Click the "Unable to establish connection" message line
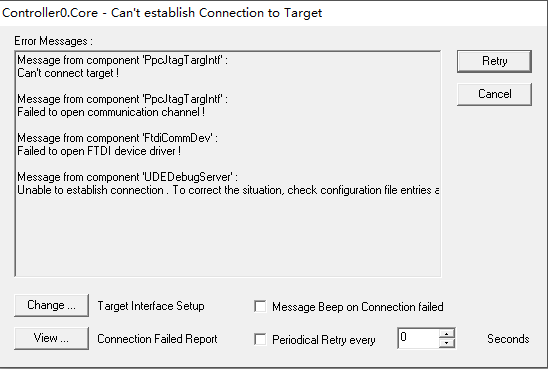The width and height of the screenshot is (548, 369). (228, 190)
